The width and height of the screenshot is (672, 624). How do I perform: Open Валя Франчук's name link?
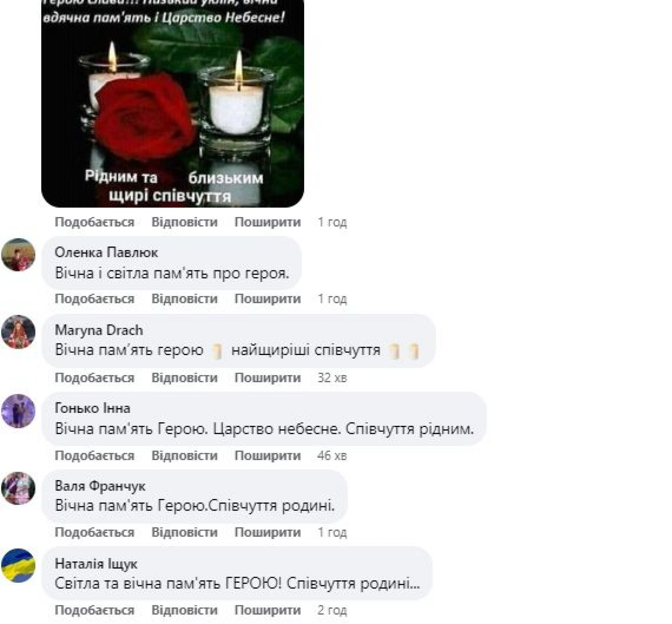tap(100, 486)
